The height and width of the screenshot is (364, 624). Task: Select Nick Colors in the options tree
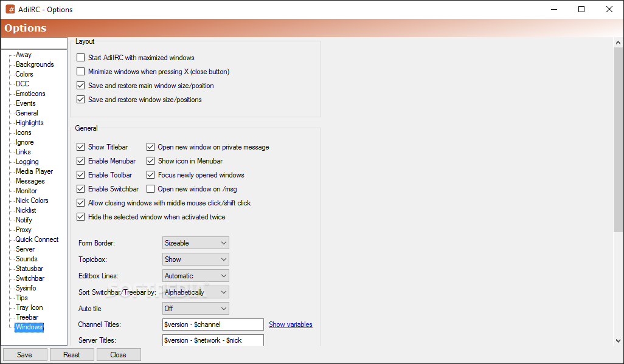[x=32, y=201]
